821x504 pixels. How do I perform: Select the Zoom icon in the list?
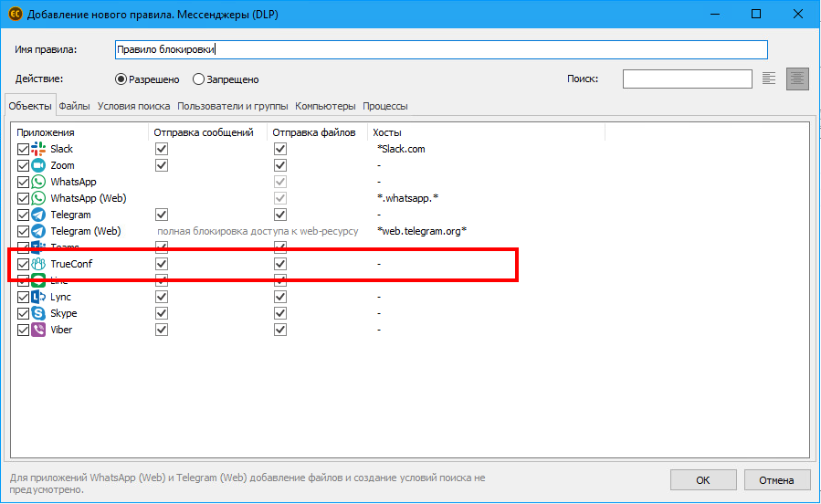coord(38,165)
